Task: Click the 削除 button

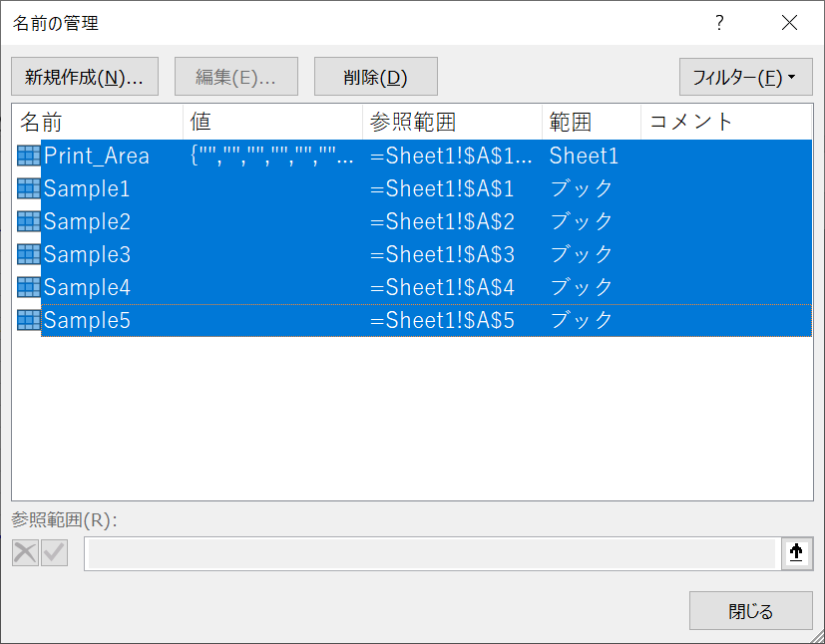Action: pyautogui.click(x=375, y=77)
